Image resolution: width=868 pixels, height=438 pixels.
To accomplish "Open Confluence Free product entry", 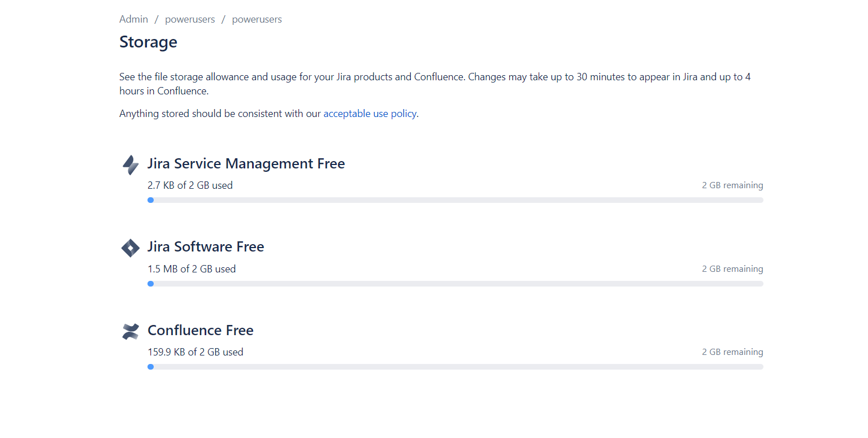I will [x=200, y=330].
